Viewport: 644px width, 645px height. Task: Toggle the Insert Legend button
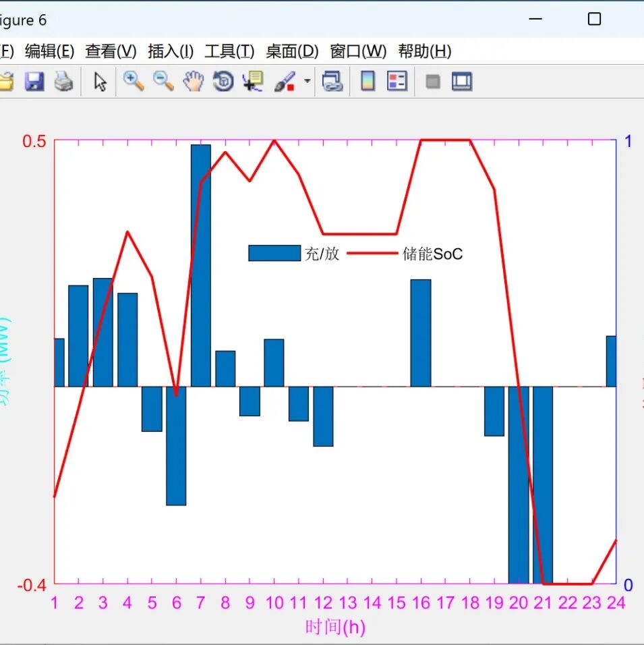pos(397,82)
